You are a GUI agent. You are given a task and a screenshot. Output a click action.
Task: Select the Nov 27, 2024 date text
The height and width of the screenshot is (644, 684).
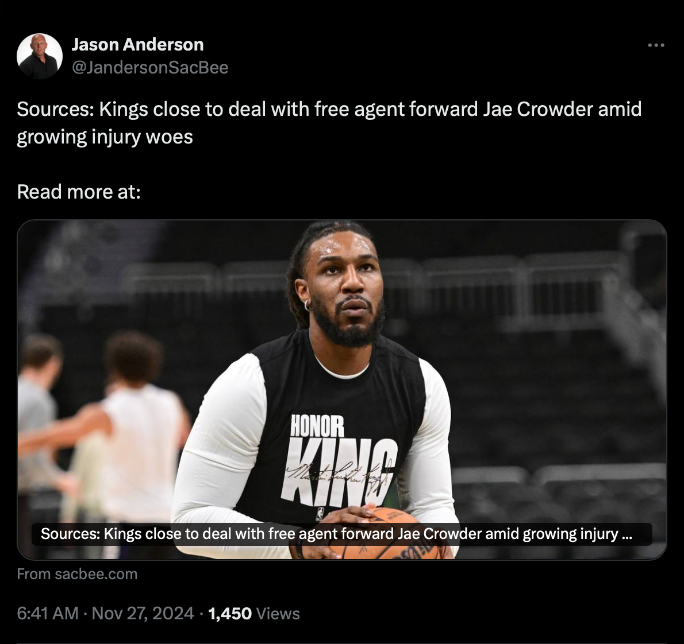[143, 613]
